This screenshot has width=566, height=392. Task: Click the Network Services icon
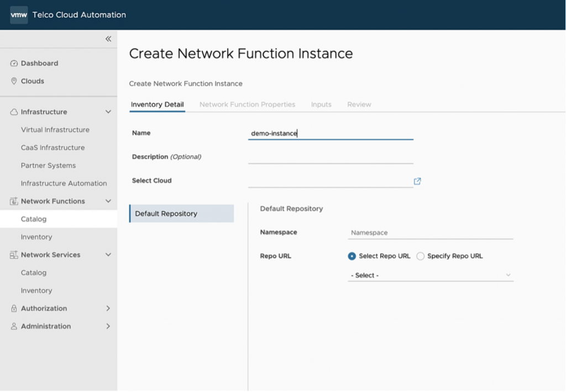[14, 255]
